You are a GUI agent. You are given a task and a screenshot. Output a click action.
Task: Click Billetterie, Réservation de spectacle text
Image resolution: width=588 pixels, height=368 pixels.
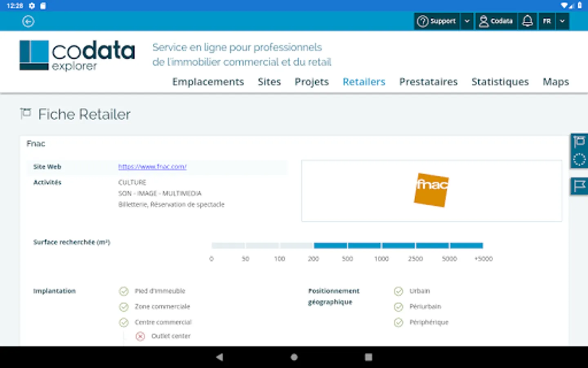(x=171, y=204)
